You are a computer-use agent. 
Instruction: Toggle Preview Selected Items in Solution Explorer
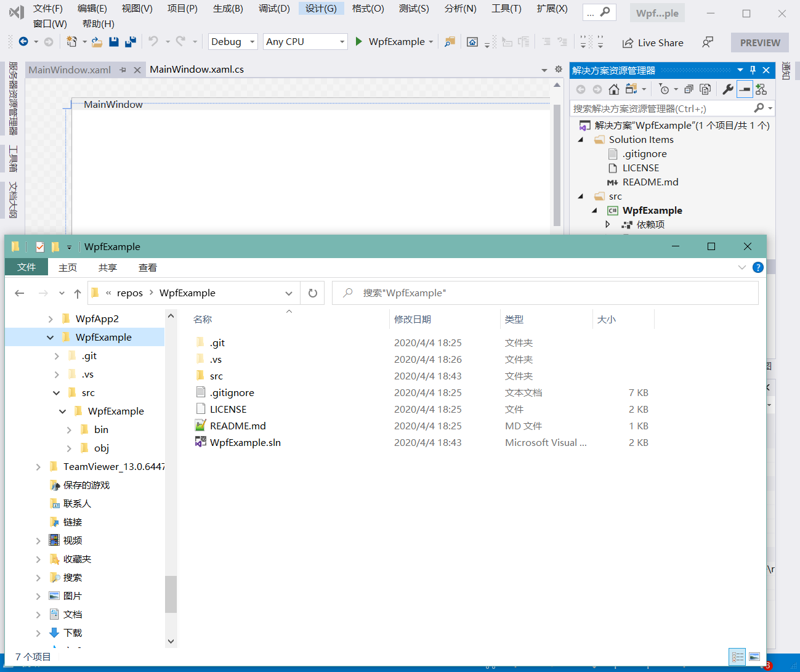point(745,89)
